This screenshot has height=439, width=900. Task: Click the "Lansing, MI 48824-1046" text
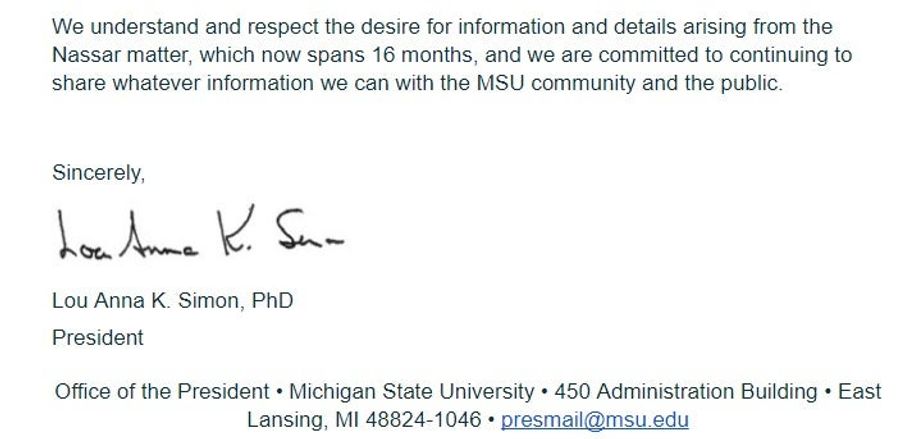[364, 420]
